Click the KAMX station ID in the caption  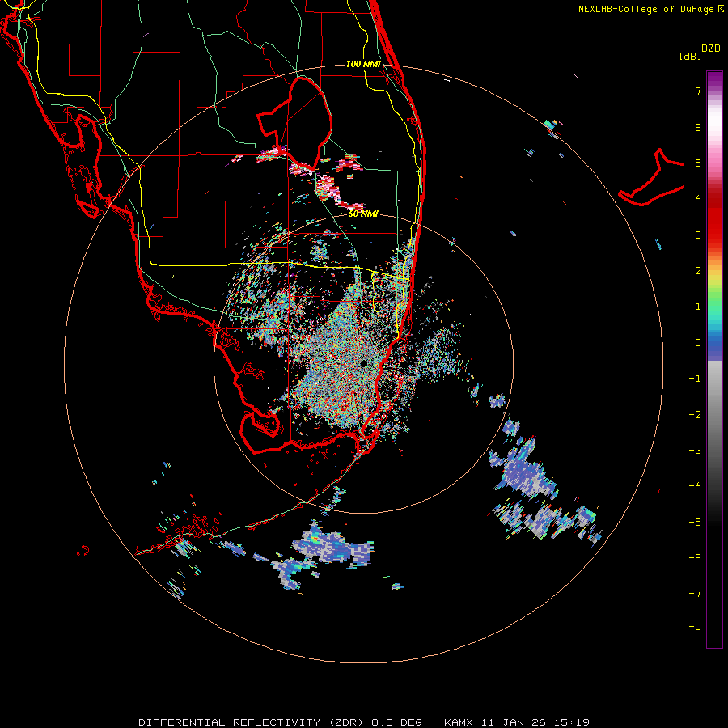click(x=459, y=722)
